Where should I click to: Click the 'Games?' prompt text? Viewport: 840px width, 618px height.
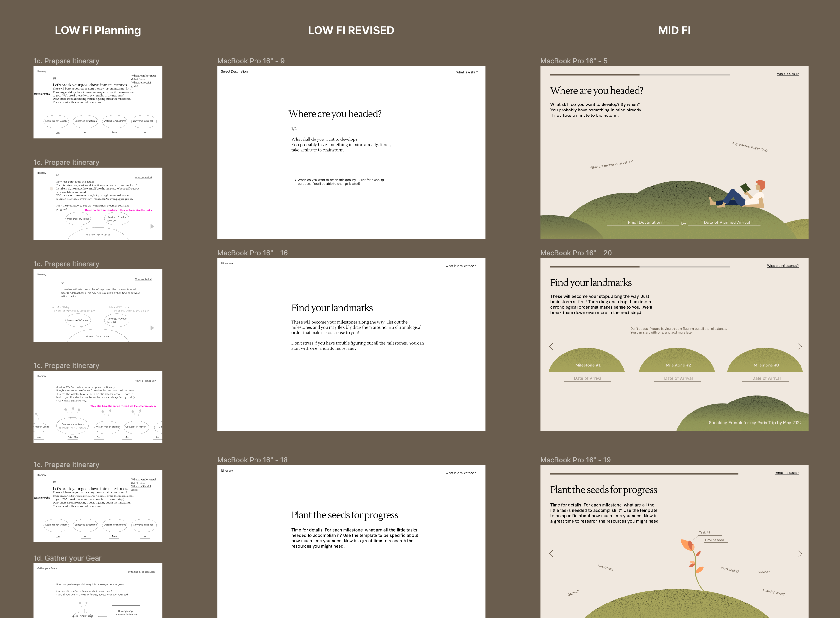573,593
